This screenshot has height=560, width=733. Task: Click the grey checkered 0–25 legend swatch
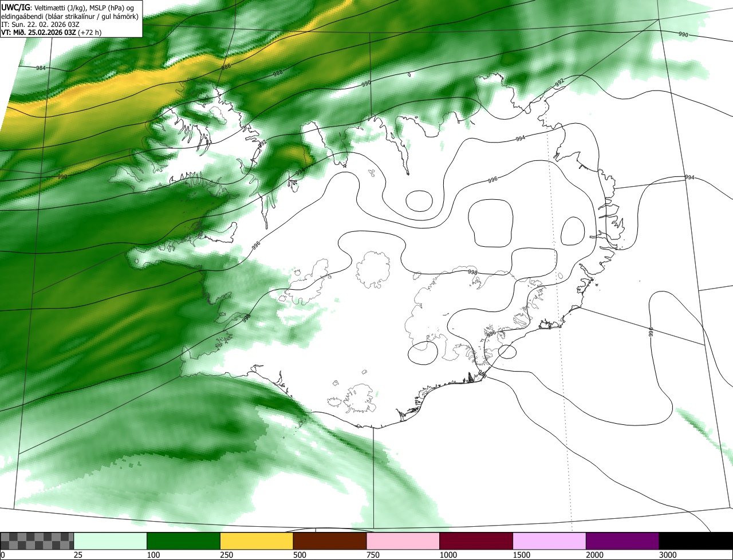click(x=37, y=541)
